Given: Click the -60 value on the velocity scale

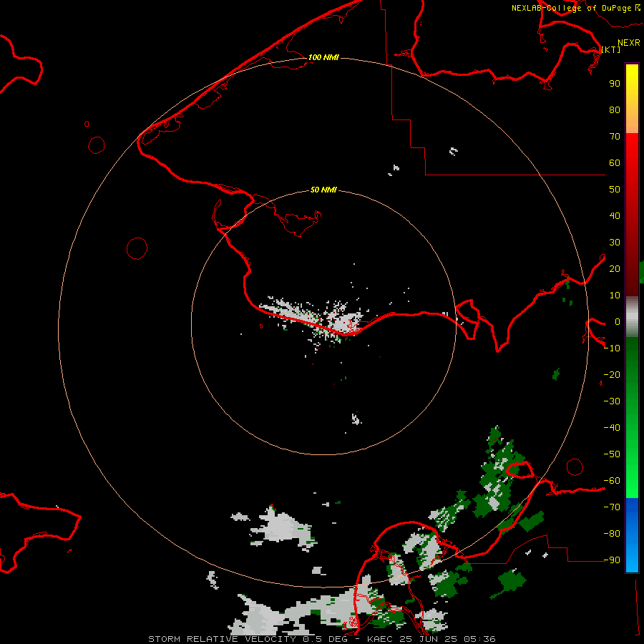Looking at the screenshot, I should pos(612,481).
